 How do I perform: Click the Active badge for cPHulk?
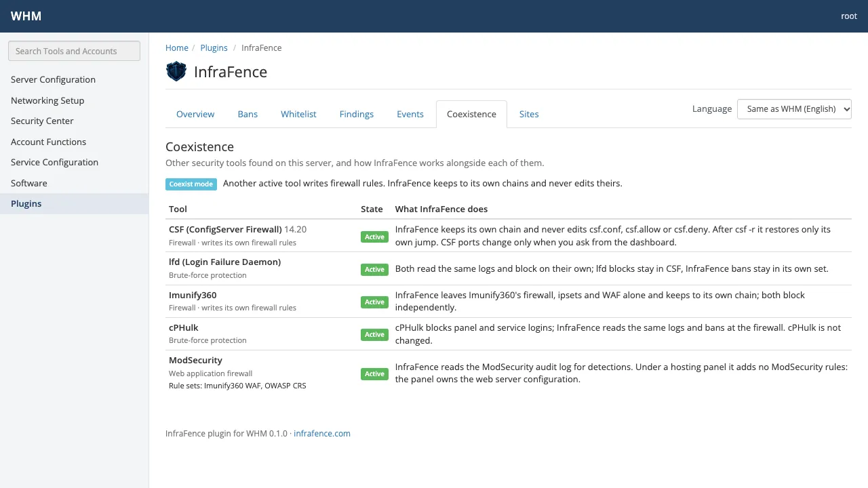click(374, 334)
